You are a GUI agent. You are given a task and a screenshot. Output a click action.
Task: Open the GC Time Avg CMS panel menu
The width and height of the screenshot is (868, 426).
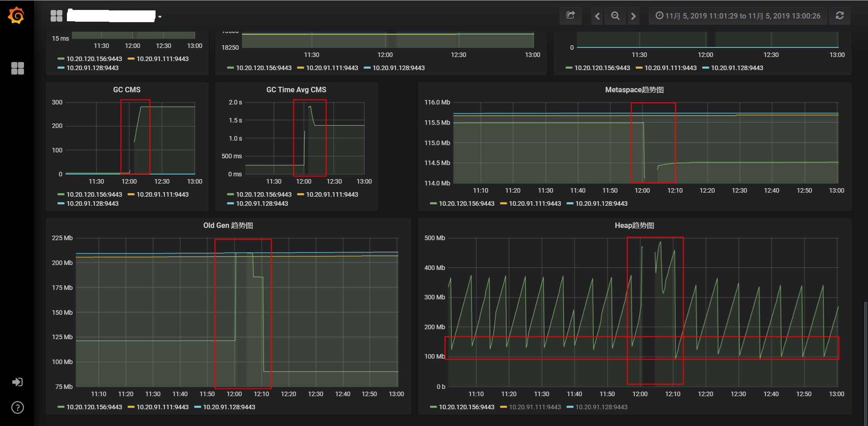[x=296, y=90]
